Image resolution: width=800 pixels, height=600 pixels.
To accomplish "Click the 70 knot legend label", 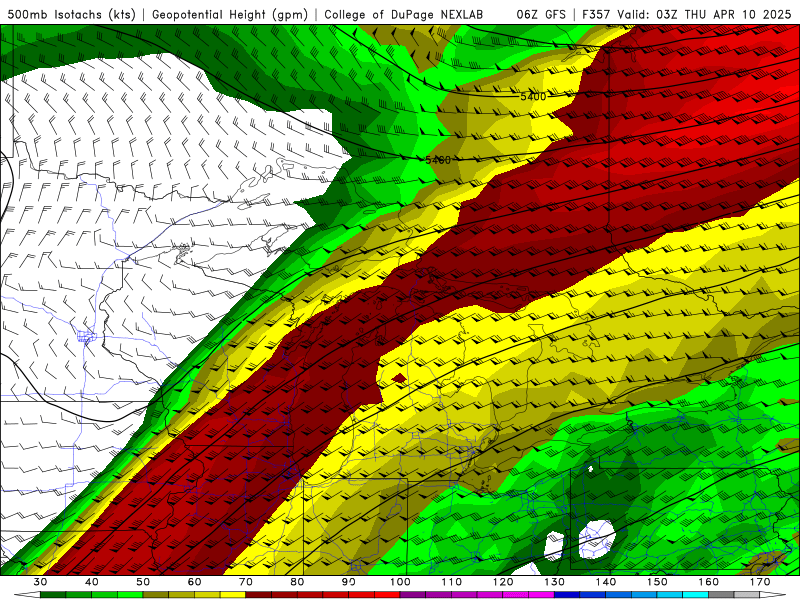I will (x=246, y=582).
